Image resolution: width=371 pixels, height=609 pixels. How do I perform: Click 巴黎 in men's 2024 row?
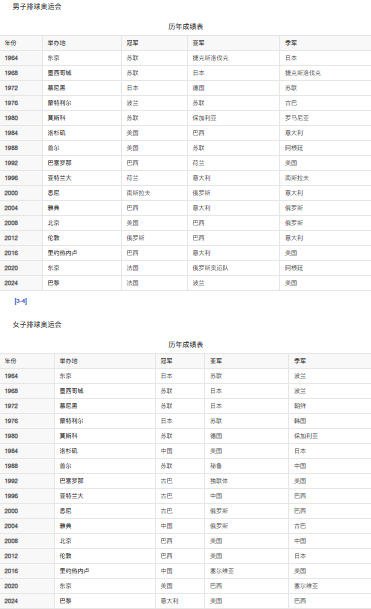coord(54,283)
